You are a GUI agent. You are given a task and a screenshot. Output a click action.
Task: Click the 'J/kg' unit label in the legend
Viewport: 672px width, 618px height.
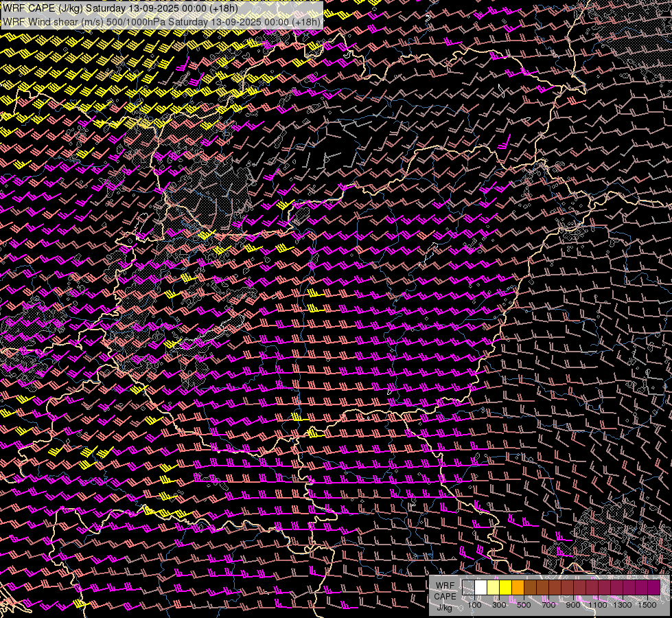coord(445,608)
